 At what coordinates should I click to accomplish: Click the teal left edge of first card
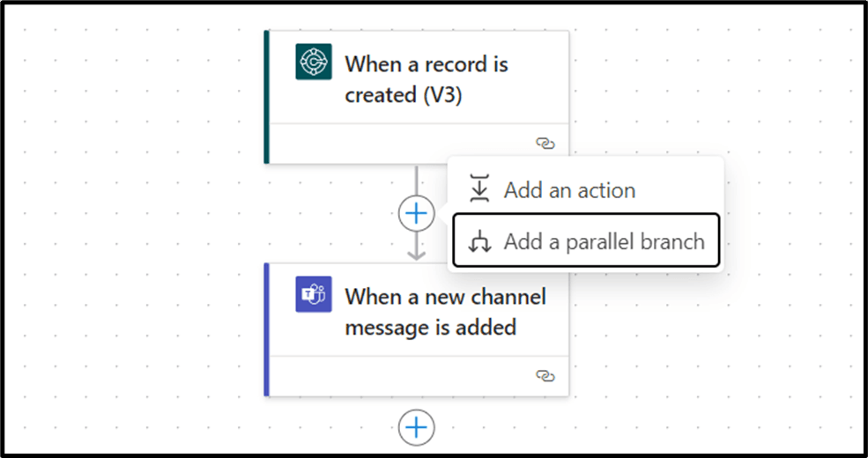click(x=266, y=97)
